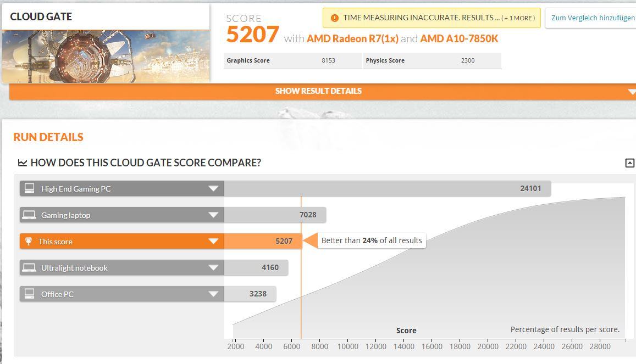The width and height of the screenshot is (636, 364).
Task: Click the trophy icon for This score
Action: 29,242
